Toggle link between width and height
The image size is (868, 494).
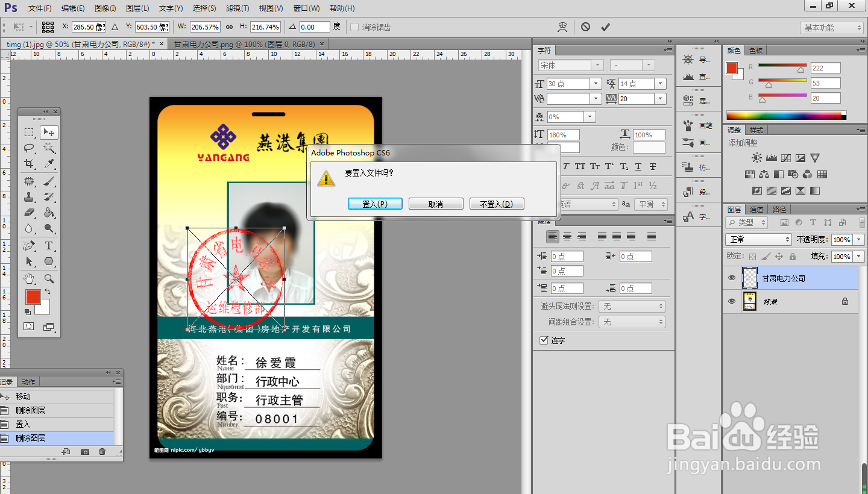pyautogui.click(x=229, y=27)
